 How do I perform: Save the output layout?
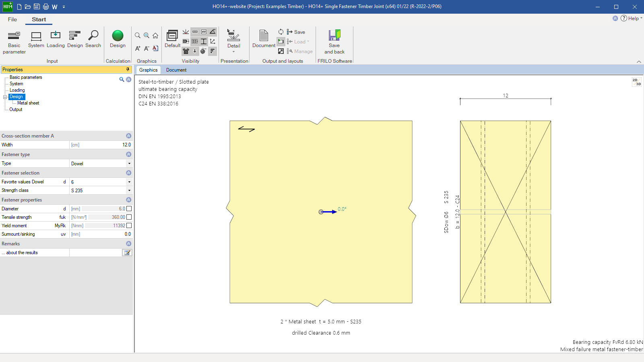pos(296,32)
